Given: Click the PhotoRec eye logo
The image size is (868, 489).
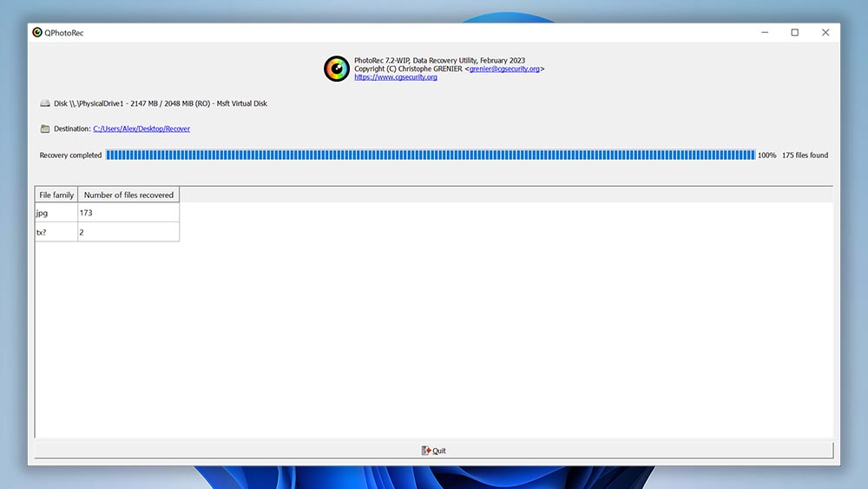Looking at the screenshot, I should point(337,69).
